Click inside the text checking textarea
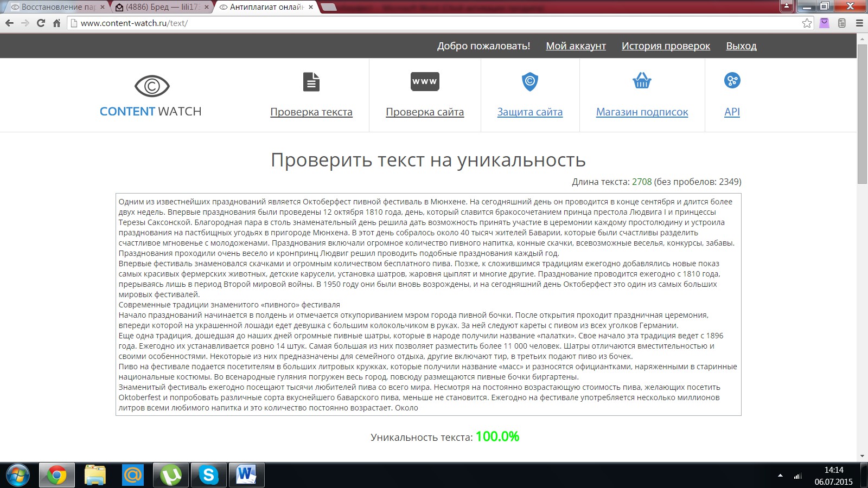 click(x=429, y=305)
